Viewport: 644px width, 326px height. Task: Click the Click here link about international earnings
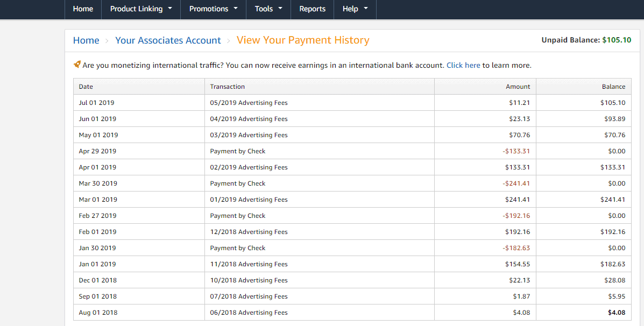point(463,65)
